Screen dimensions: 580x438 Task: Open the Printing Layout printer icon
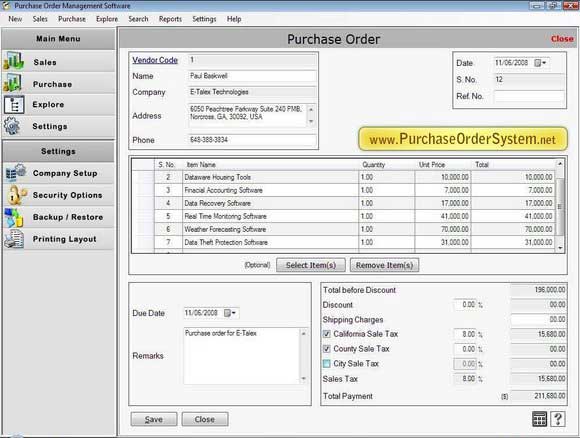click(x=14, y=239)
